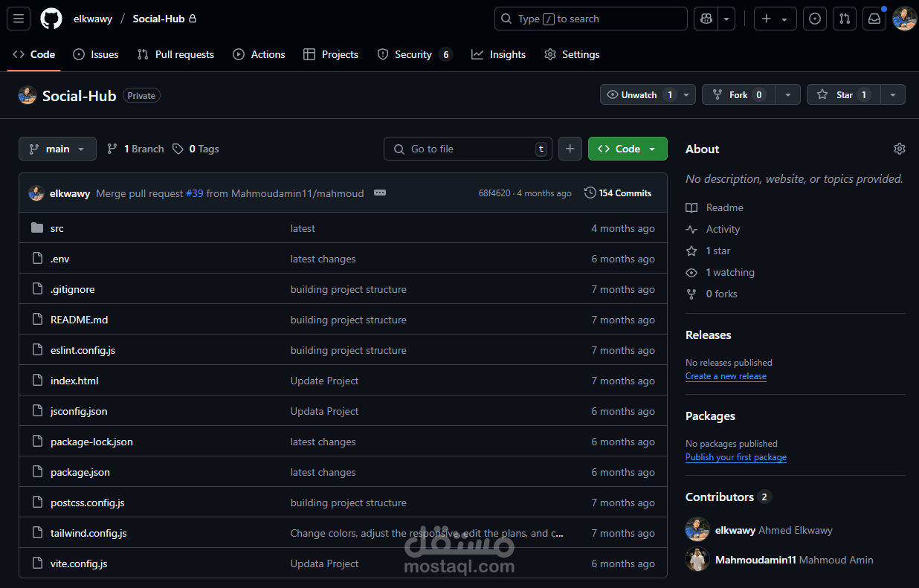Viewport: 919px width, 588px height.
Task: Click the GitHub logo home icon
Action: click(51, 19)
